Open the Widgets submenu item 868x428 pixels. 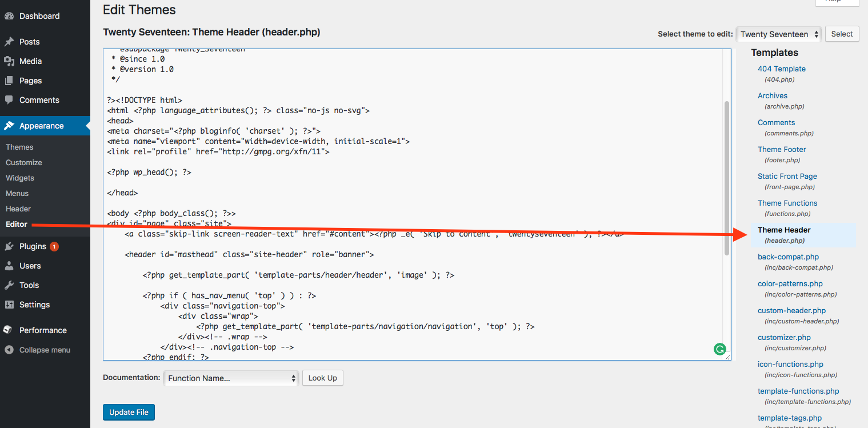tap(20, 178)
